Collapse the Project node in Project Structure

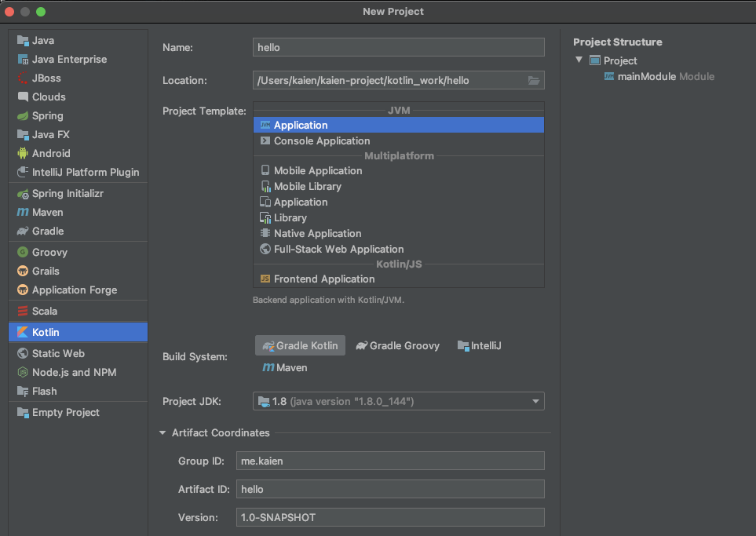point(579,60)
